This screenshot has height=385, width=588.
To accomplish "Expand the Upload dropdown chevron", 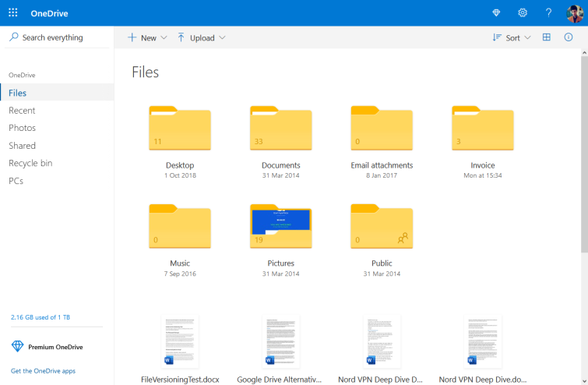I will click(x=222, y=37).
